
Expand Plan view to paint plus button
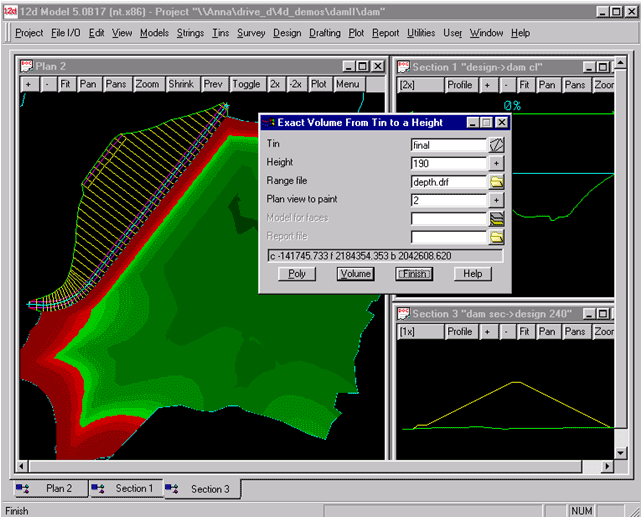(x=497, y=200)
